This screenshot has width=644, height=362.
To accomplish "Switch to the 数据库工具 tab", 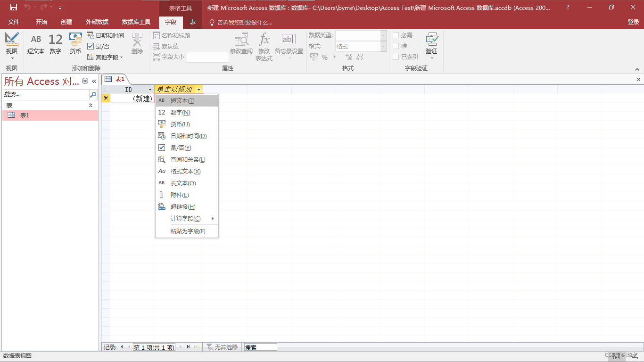I will click(136, 22).
